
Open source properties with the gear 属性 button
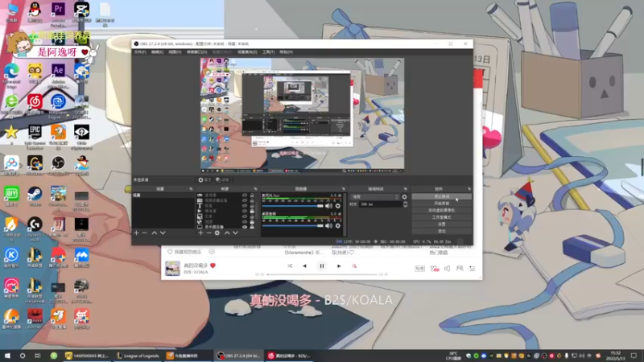(x=204, y=179)
